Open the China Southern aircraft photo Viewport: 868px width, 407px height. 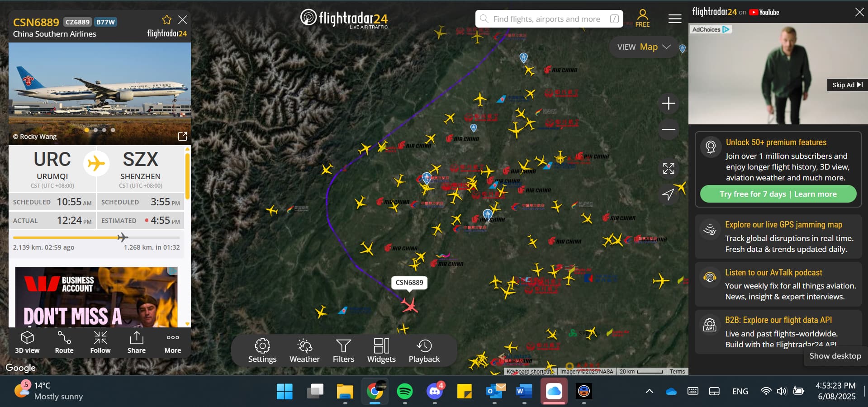[x=100, y=94]
